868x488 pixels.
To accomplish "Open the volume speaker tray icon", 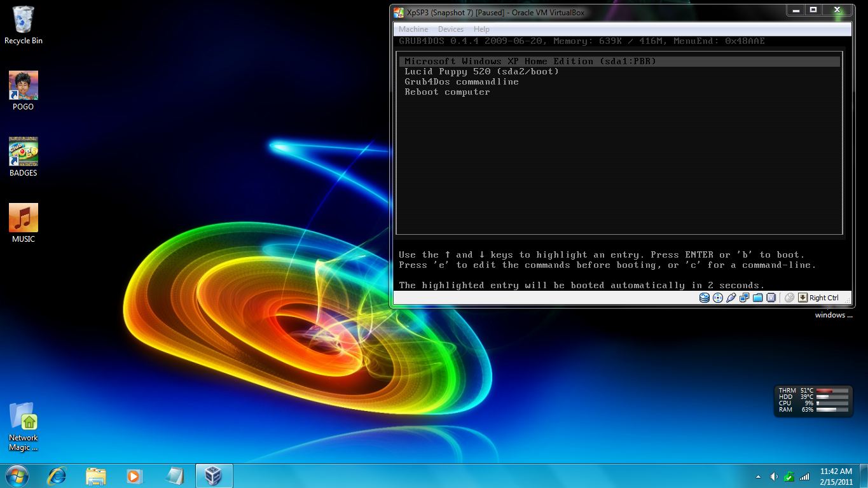I will tap(774, 476).
